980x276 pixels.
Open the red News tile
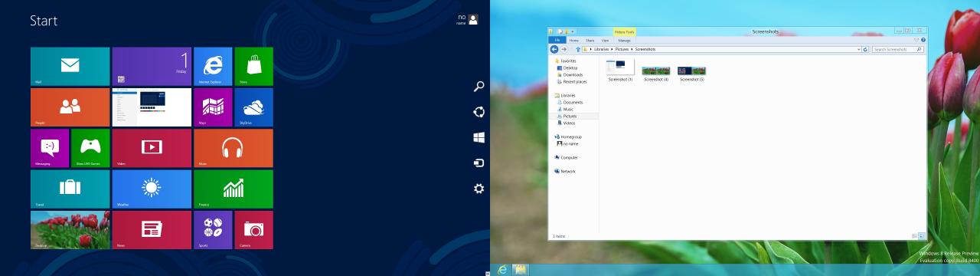pyautogui.click(x=152, y=230)
